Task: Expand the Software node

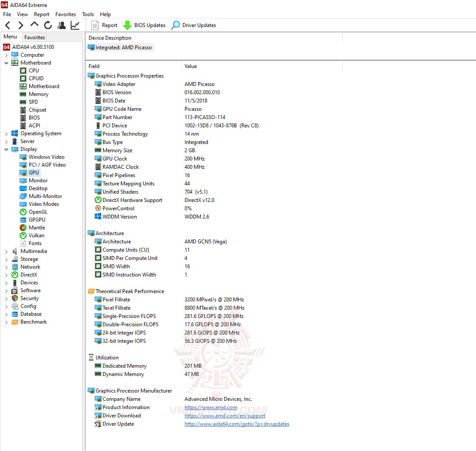Action: 7,291
